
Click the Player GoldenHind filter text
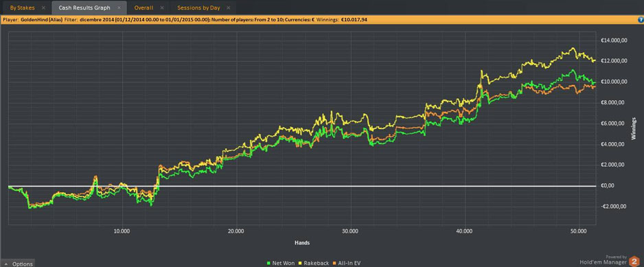(32, 19)
